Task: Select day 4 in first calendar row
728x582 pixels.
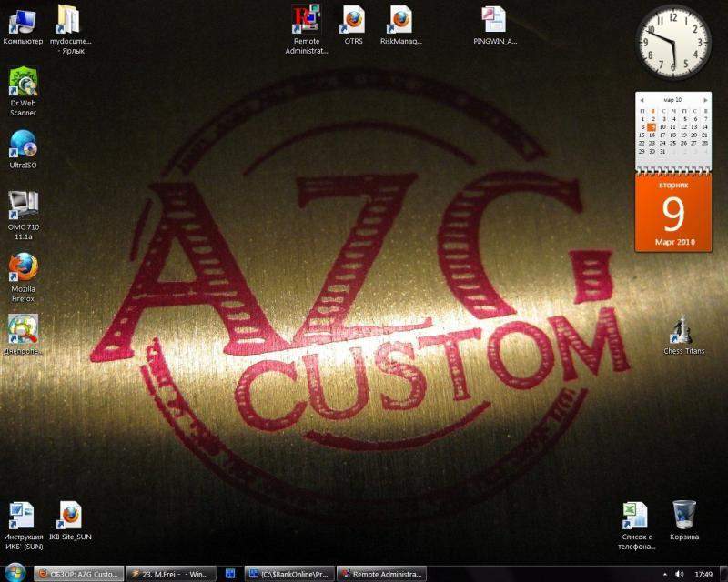Action: coord(673,119)
